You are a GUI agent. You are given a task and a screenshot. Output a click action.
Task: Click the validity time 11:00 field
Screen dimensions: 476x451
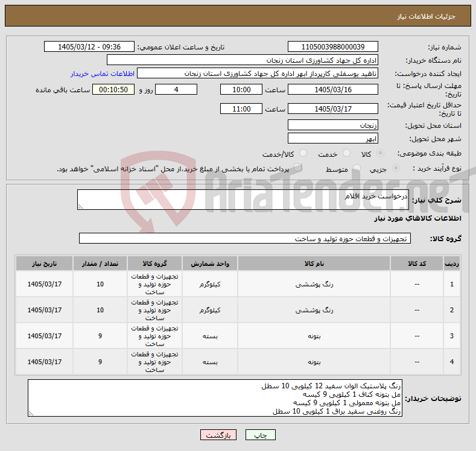click(241, 109)
